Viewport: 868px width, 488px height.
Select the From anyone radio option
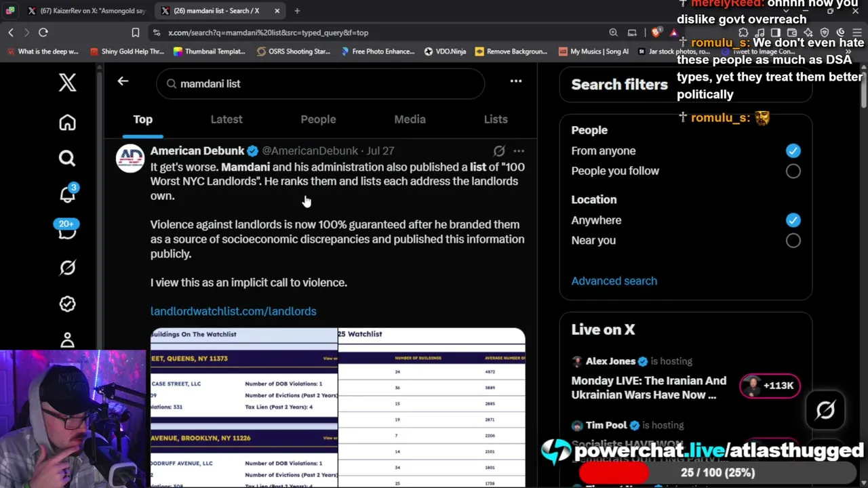[x=793, y=151]
